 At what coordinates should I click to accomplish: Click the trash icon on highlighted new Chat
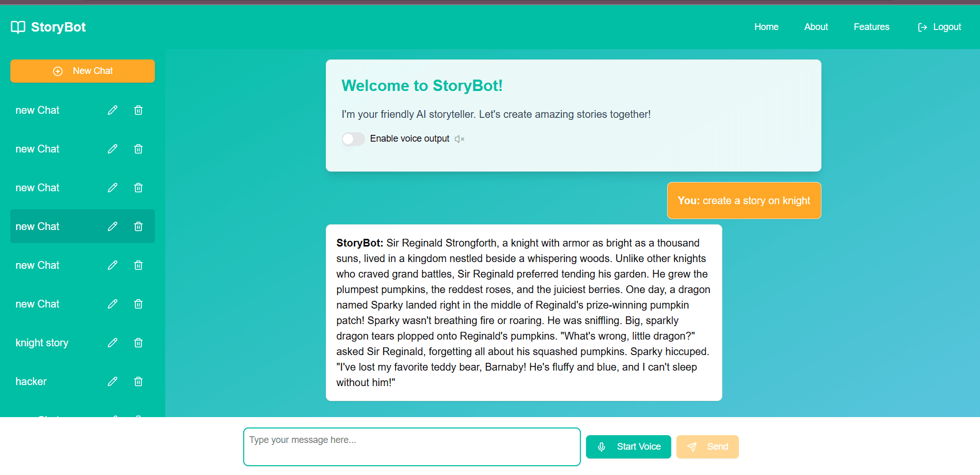tap(138, 226)
